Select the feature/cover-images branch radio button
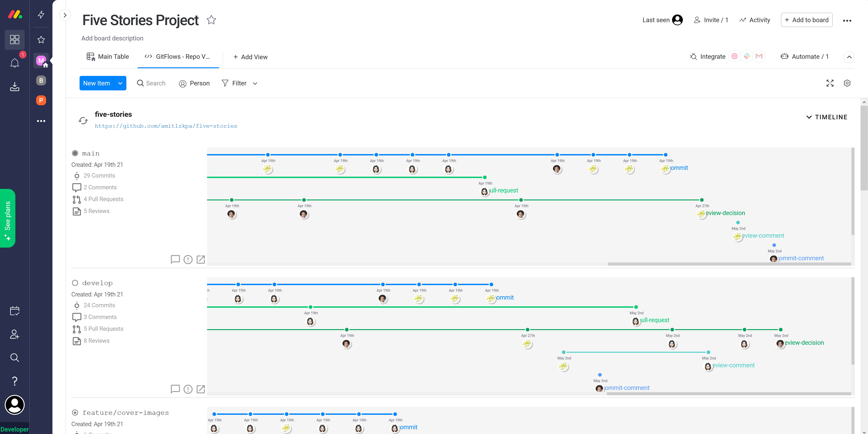Image resolution: width=868 pixels, height=434 pixels. click(75, 413)
